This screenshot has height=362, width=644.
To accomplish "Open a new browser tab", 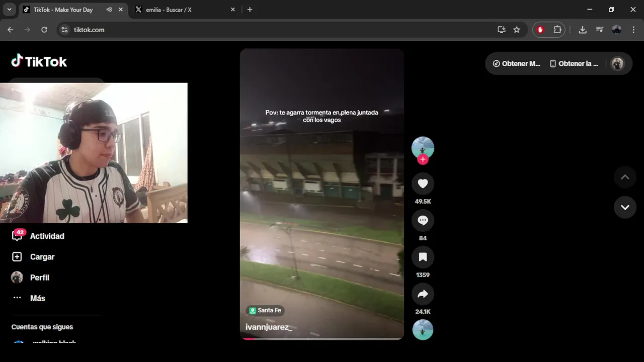I will tap(250, 10).
